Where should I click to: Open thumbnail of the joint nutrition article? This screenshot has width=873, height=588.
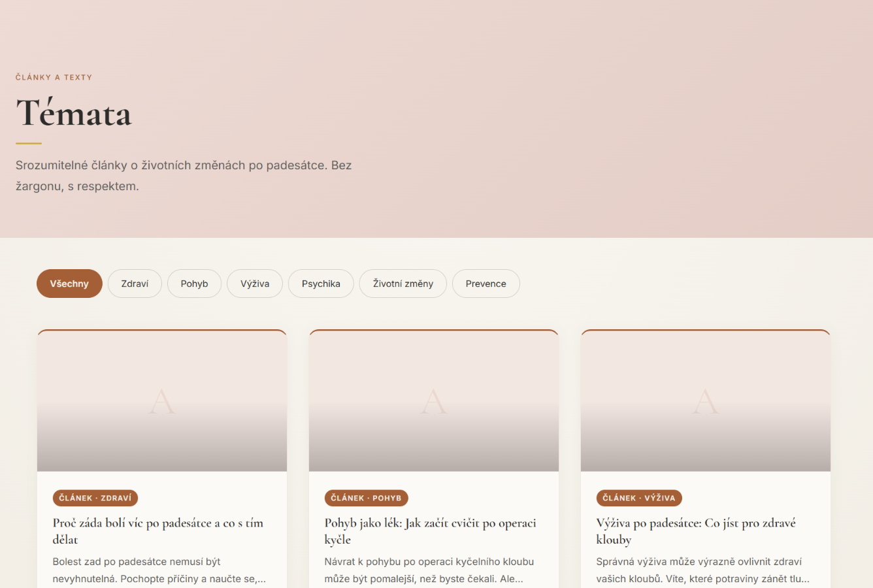coord(706,400)
